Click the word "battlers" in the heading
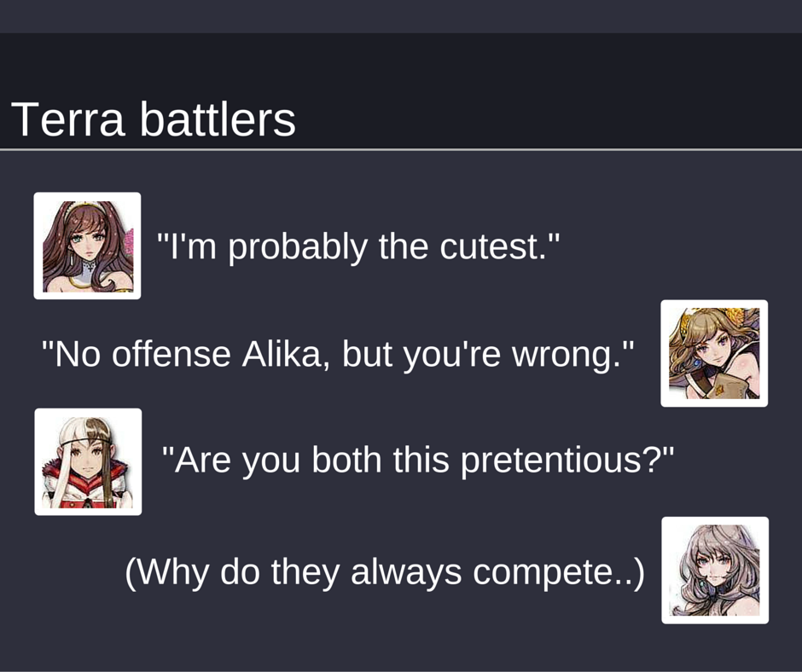Image resolution: width=802 pixels, height=672 pixels. click(218, 119)
